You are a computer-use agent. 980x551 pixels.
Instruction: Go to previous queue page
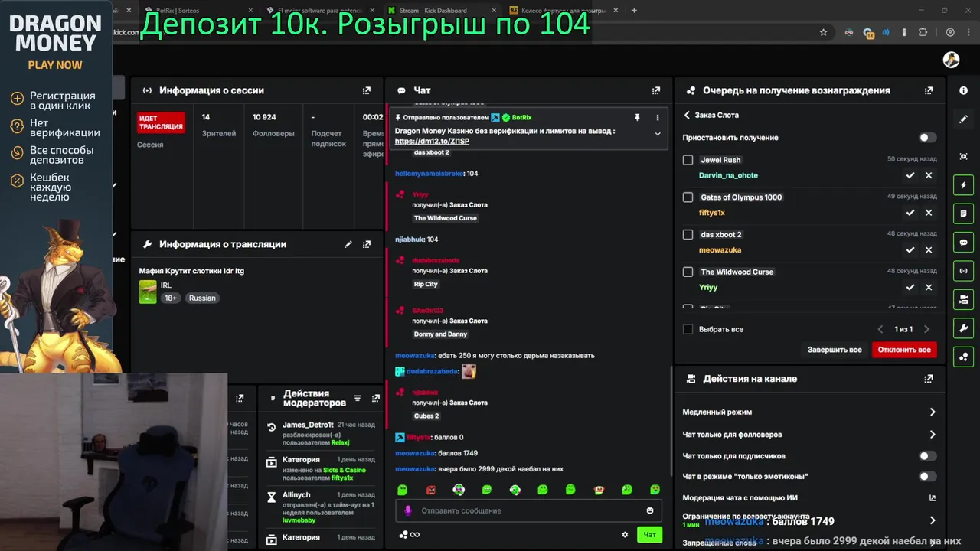coord(880,329)
